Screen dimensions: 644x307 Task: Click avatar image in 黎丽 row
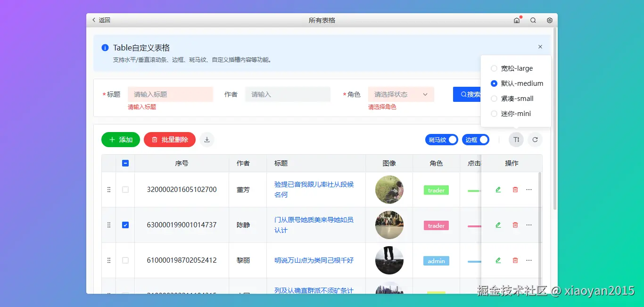tap(389, 260)
